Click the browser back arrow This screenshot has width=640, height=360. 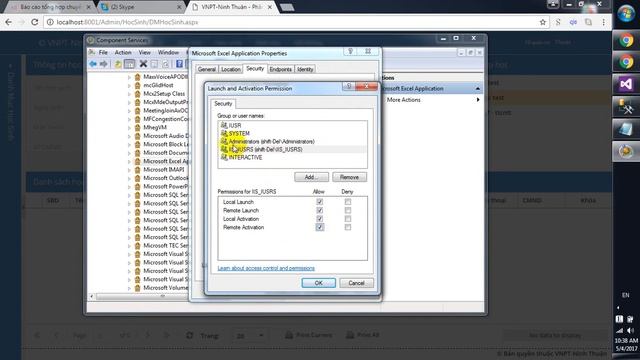pos(9,22)
